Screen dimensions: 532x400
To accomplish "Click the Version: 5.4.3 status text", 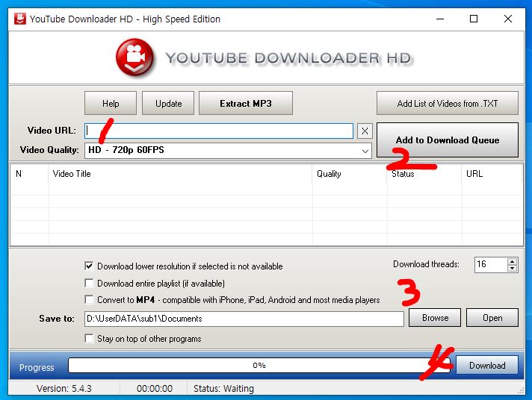I will point(64,389).
